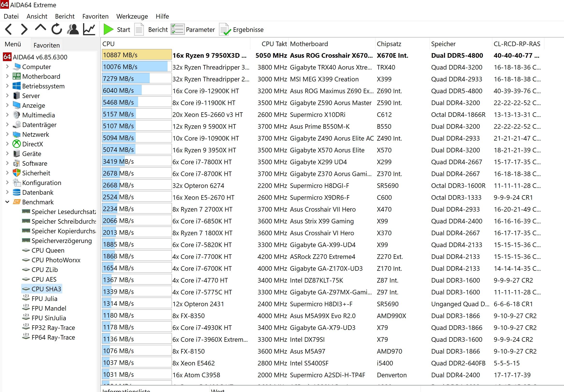Screen dimensions: 564x392
Task: Start the benchmark with green play icon
Action: [108, 29]
